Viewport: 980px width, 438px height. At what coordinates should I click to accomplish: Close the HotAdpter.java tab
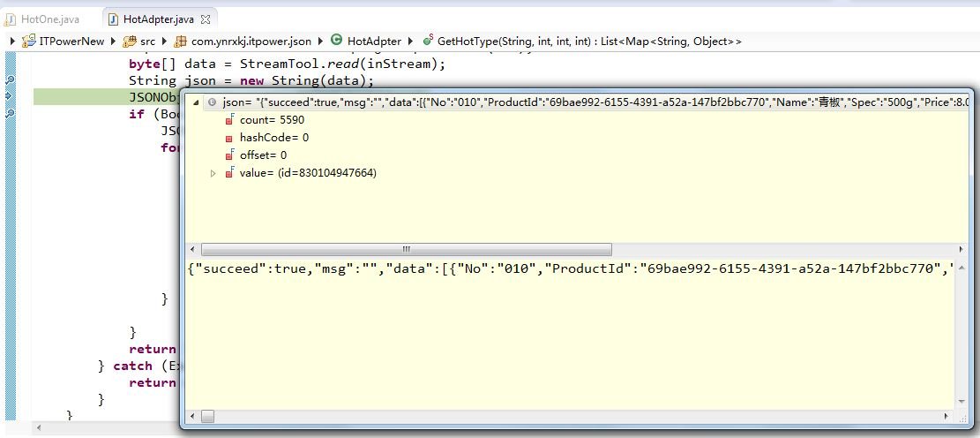205,19
